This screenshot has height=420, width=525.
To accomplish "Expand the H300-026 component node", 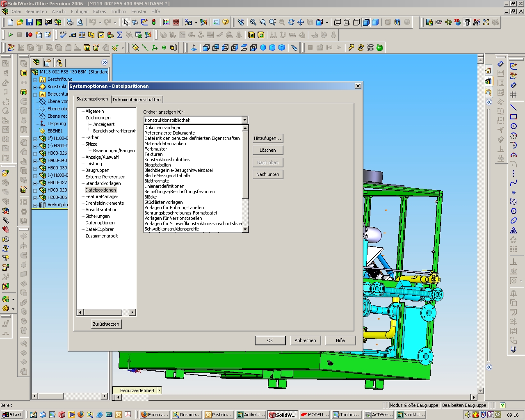I will (35, 153).
